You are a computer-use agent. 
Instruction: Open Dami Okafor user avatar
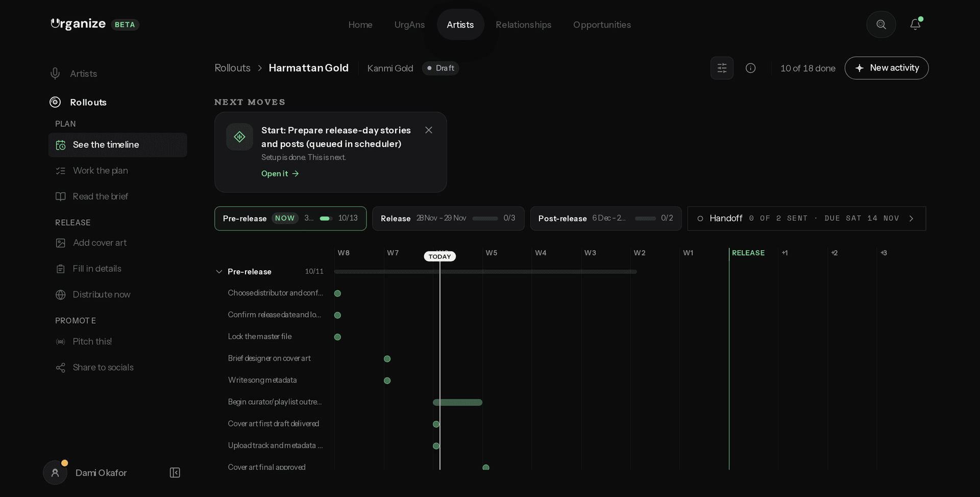pyautogui.click(x=55, y=472)
